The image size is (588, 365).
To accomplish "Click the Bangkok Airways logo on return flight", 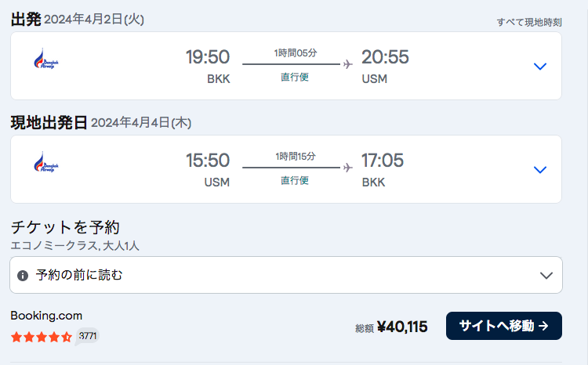I will [x=46, y=164].
